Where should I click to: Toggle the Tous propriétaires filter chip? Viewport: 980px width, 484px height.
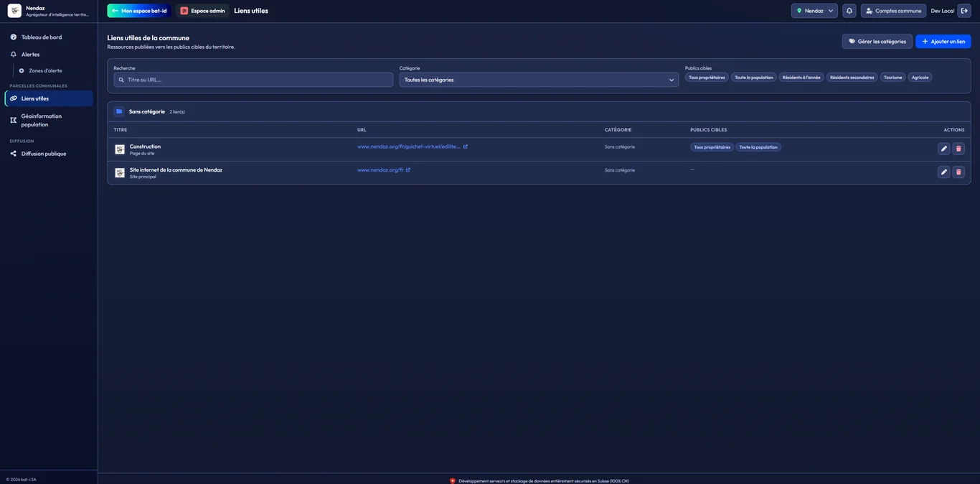coord(707,78)
